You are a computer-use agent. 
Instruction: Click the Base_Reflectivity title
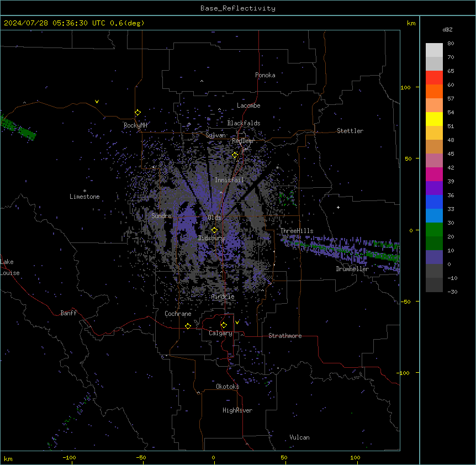pos(238,8)
